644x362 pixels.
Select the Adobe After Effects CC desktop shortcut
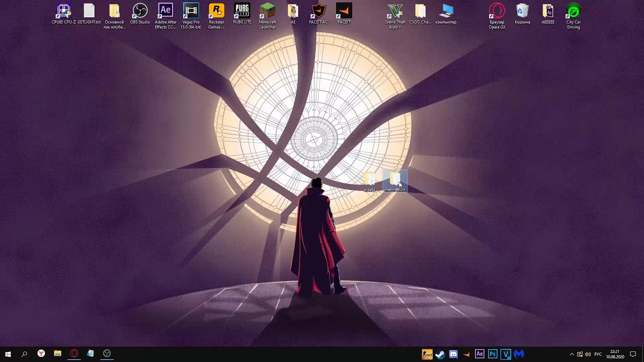[x=166, y=17]
